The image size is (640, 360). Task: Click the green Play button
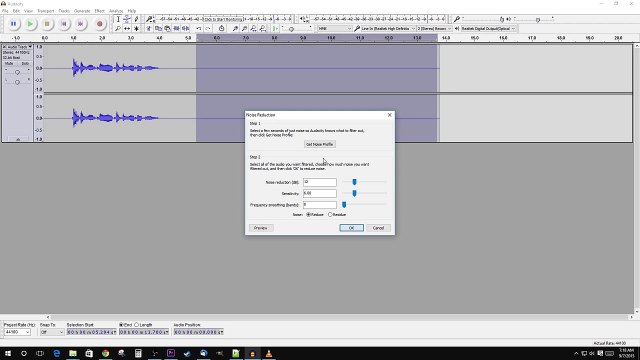[x=30, y=24]
